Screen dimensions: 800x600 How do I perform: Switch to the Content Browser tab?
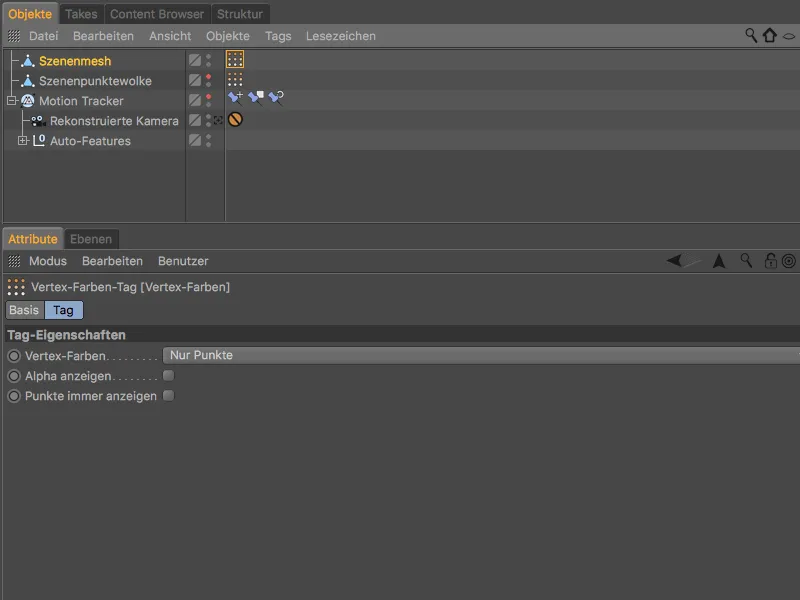157,14
